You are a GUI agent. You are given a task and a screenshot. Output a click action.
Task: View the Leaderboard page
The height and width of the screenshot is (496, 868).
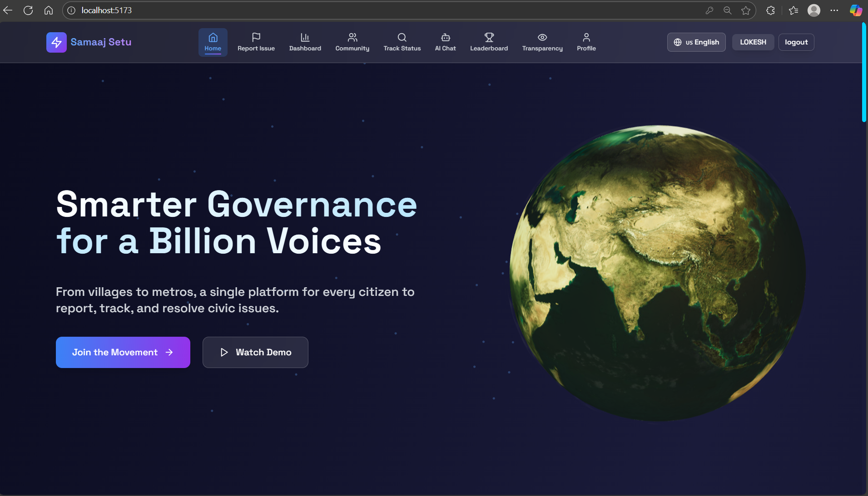point(489,42)
